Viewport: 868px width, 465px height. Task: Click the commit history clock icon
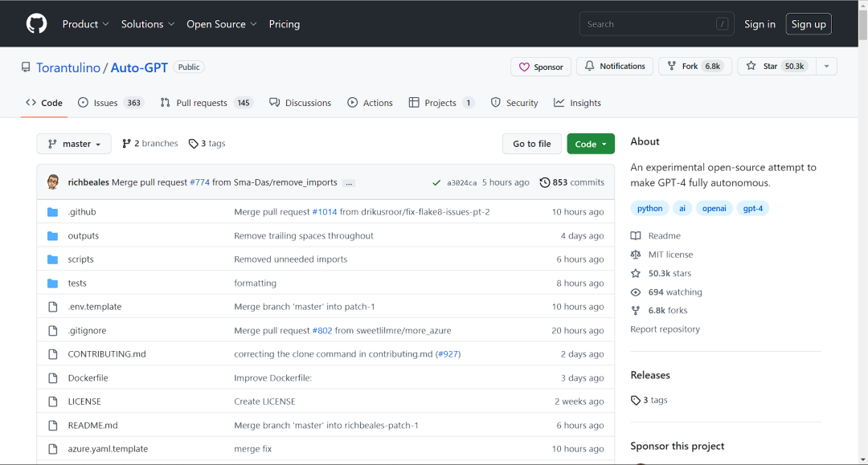point(545,182)
